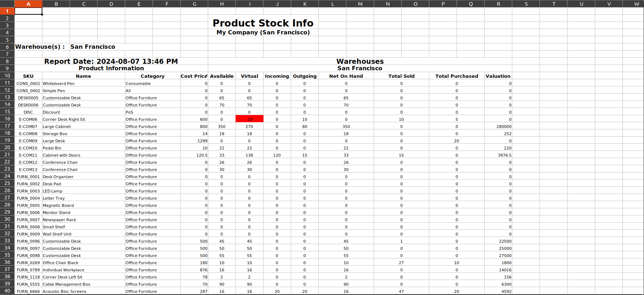Select the 'Simple Pen' name cell
The image size is (644, 295).
pyautogui.click(x=84, y=90)
